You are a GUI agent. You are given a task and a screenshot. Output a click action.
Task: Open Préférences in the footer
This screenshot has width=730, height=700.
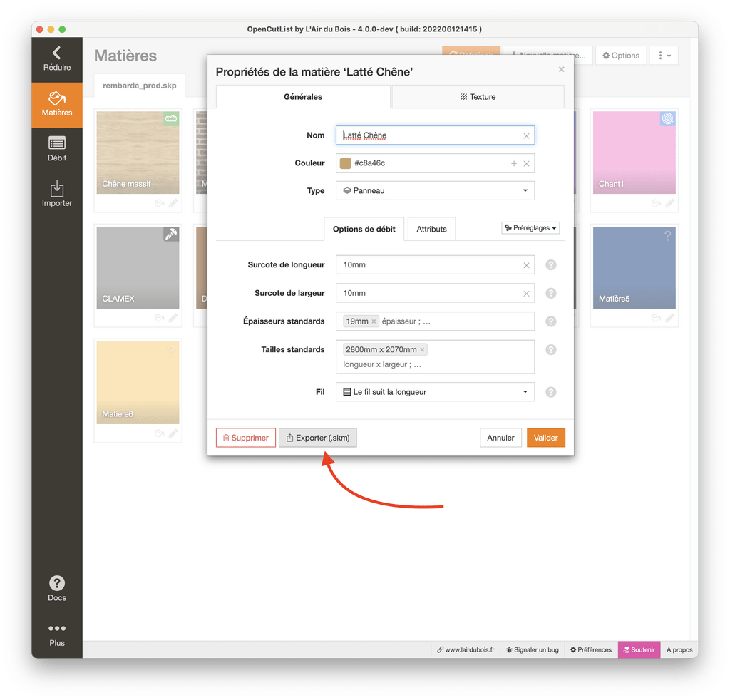tap(591, 649)
